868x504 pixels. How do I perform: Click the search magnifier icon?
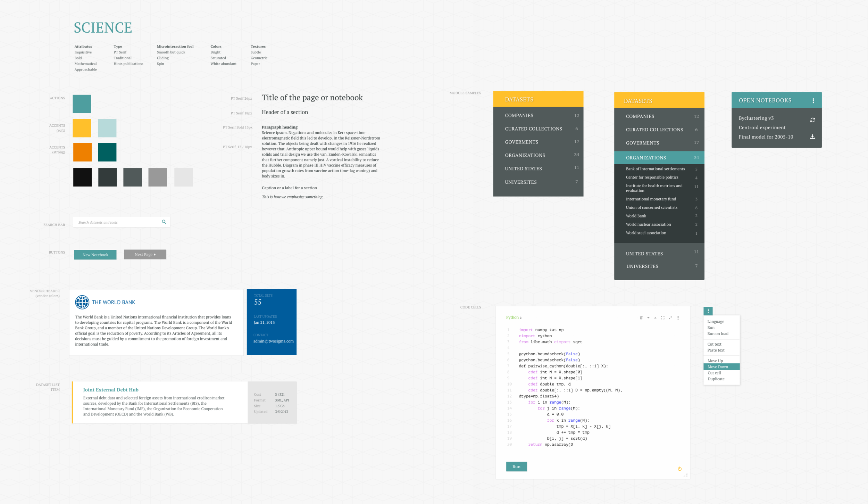point(164,222)
